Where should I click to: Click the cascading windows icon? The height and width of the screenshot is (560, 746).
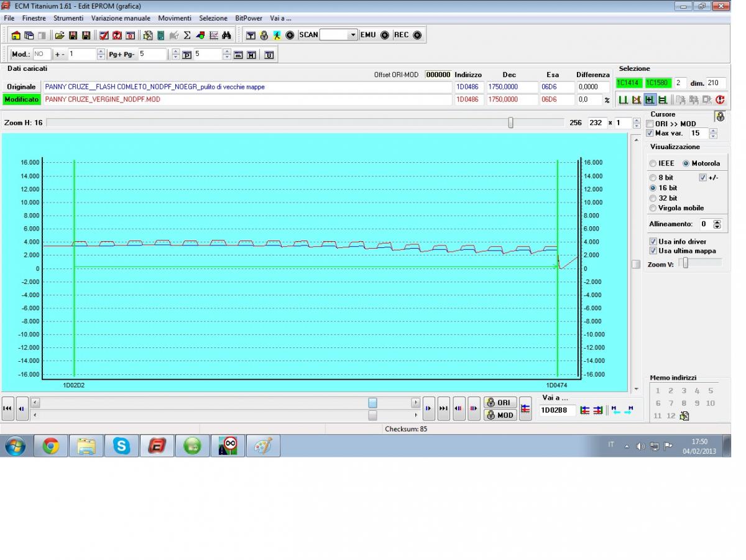29,35
